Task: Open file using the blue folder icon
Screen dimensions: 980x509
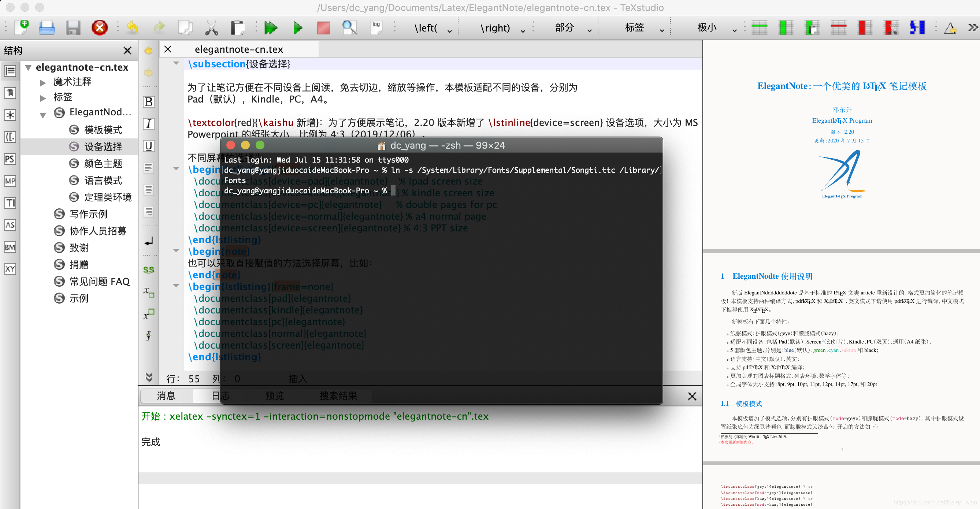Action: 47,28
